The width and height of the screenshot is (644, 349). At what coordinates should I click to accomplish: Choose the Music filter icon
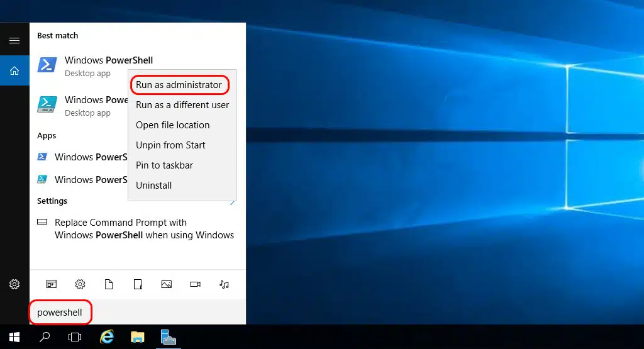tap(224, 284)
